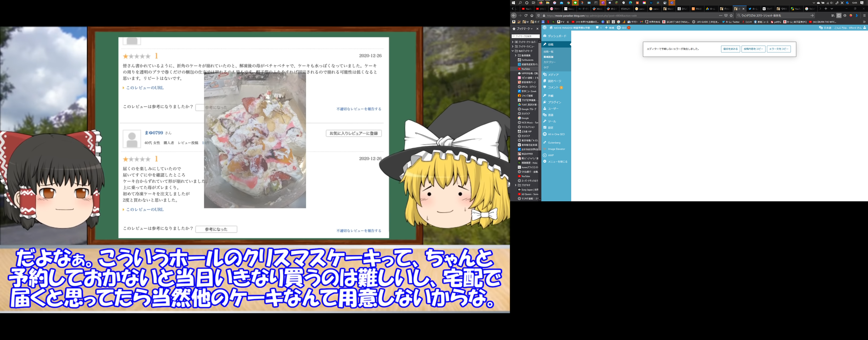Open ユーザー menu in WordPress sidebar

tap(556, 108)
